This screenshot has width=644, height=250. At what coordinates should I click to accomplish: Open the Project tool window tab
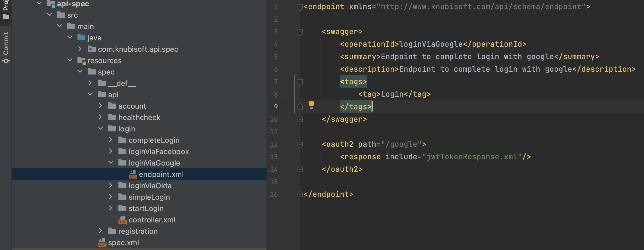[x=6, y=10]
